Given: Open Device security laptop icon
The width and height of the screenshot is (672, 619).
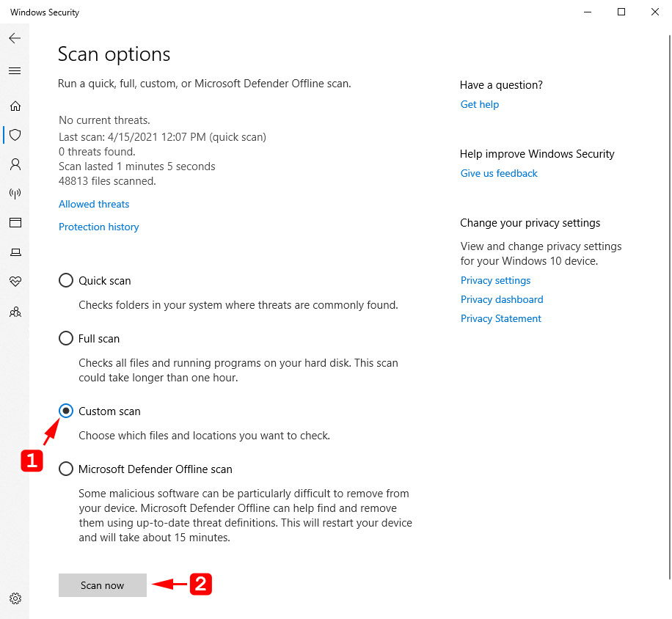Looking at the screenshot, I should [x=15, y=252].
